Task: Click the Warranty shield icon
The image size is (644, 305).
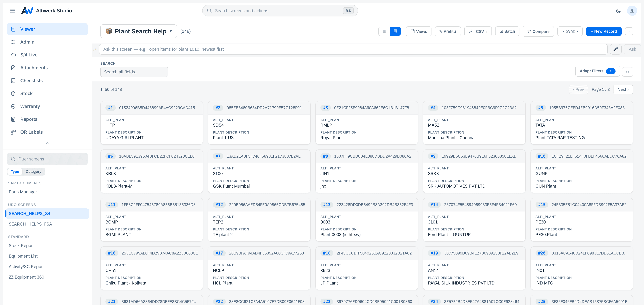Action: [13, 107]
